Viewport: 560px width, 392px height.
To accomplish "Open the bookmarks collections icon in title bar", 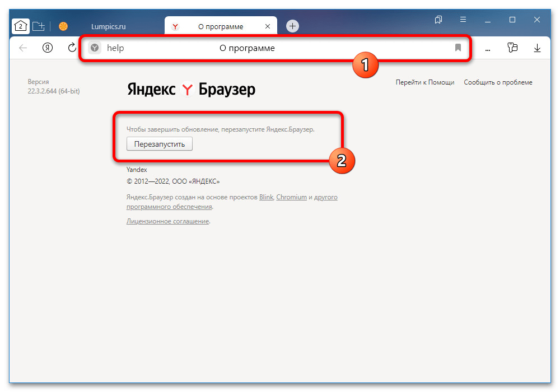I will (438, 20).
